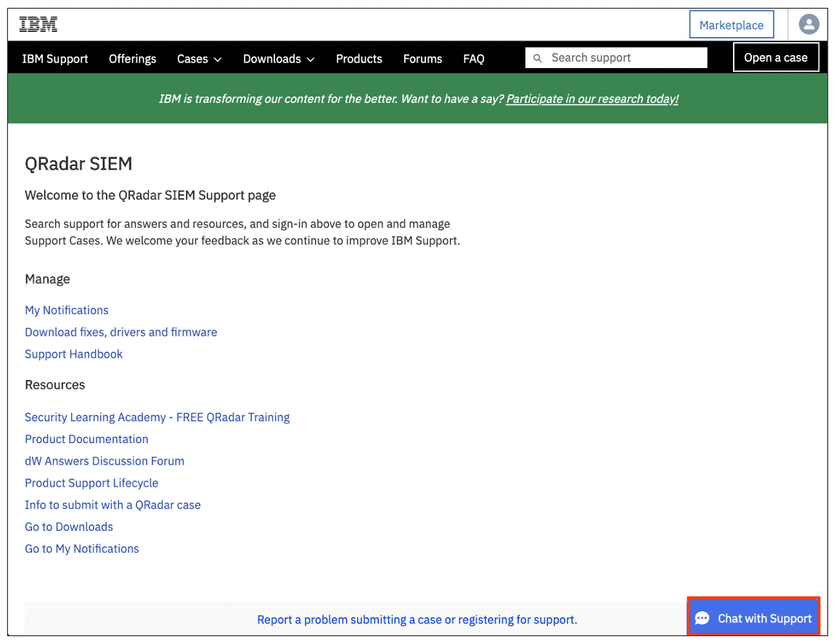Screen dimensions: 836x644
Task: Click the Resources section heading
Action: 55,384
